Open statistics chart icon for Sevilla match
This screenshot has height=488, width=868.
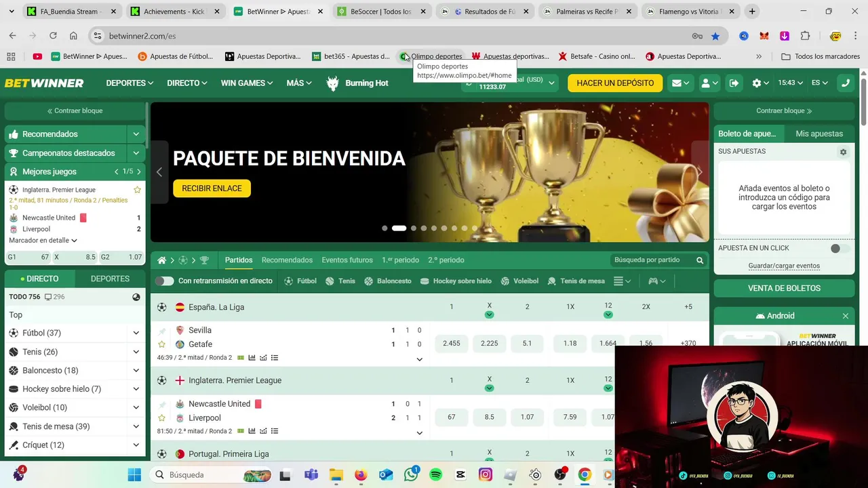click(252, 357)
